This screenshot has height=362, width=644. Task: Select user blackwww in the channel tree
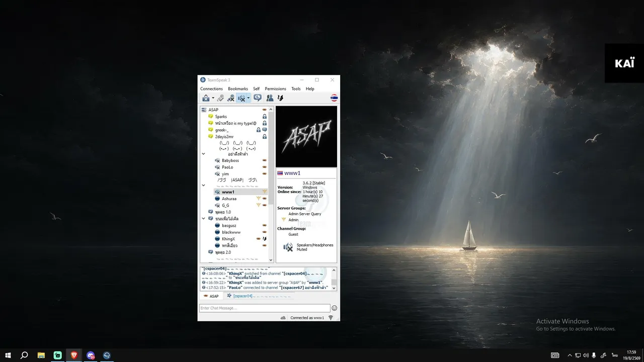pos(231,232)
